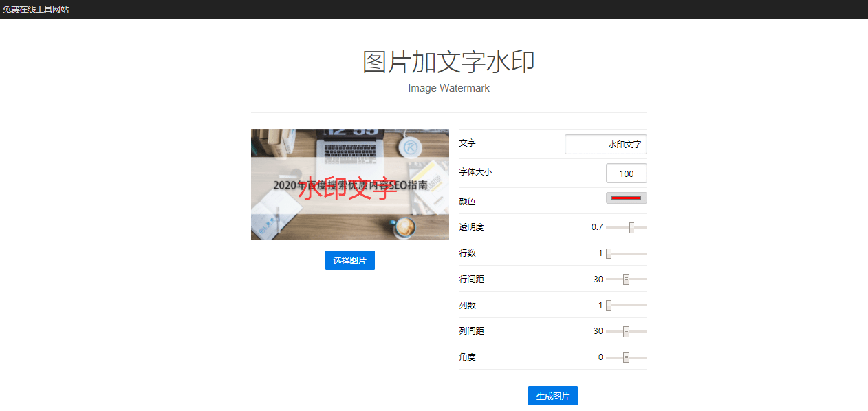Click the 图片加文字水印 page title
The width and height of the screenshot is (868, 411).
pyautogui.click(x=449, y=62)
